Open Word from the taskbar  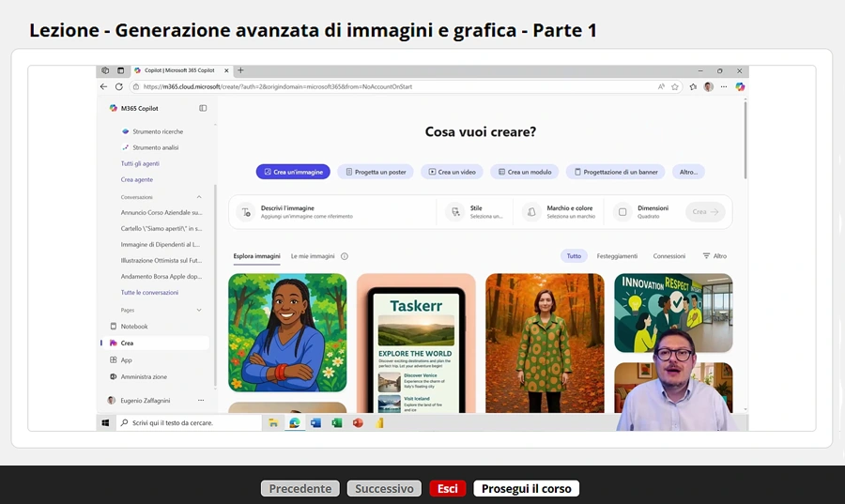pyautogui.click(x=315, y=423)
